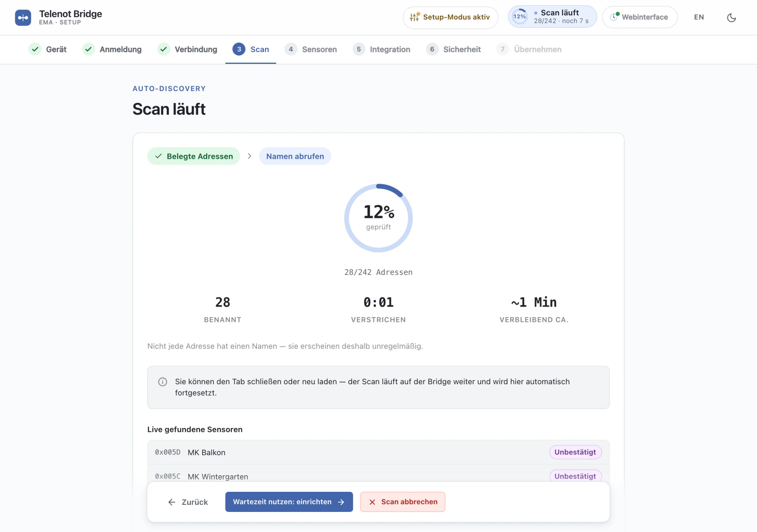This screenshot has width=757, height=532.
Task: Click the 12% circular progress indicator
Action: point(378,218)
